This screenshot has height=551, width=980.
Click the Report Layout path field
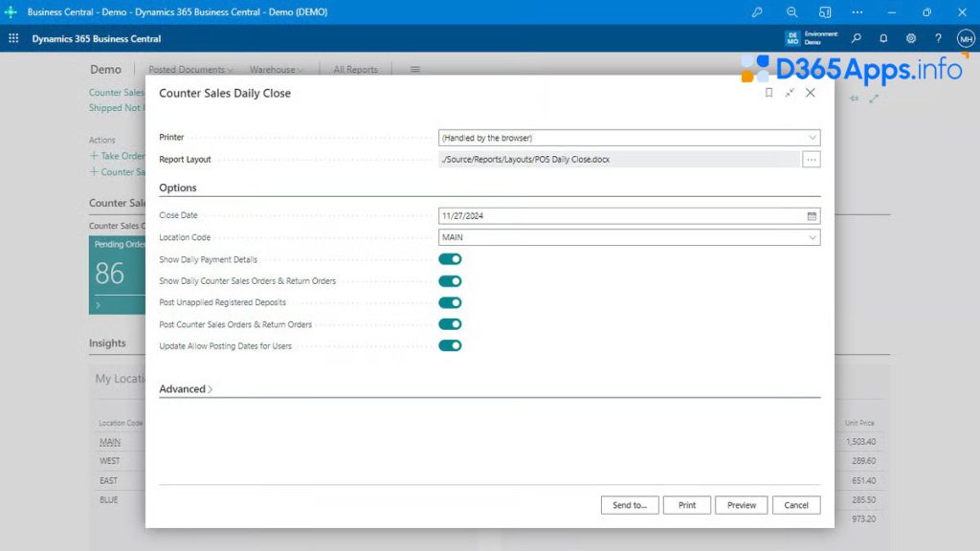click(x=619, y=160)
